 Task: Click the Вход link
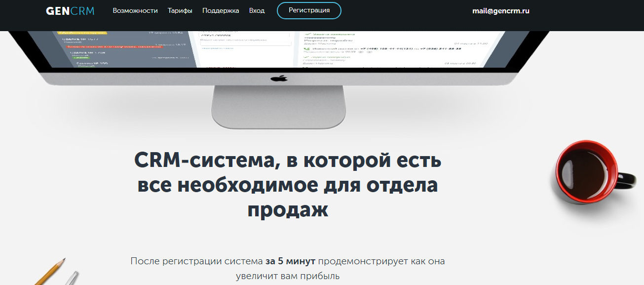tap(256, 10)
